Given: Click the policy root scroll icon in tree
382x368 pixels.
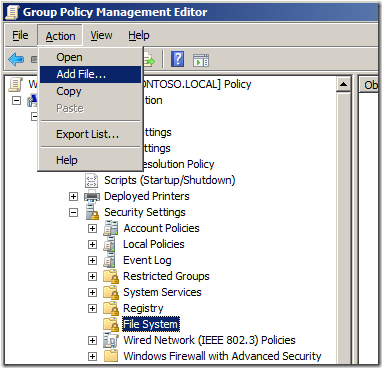Looking at the screenshot, I should pyautogui.click(x=16, y=84).
